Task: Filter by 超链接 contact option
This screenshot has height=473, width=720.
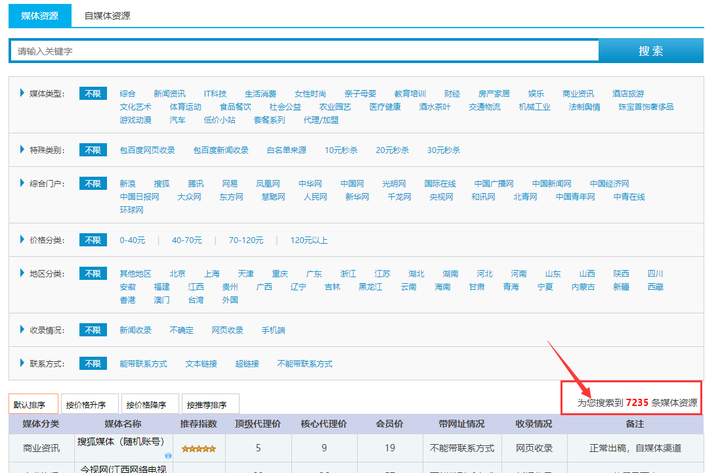Action: (247, 364)
